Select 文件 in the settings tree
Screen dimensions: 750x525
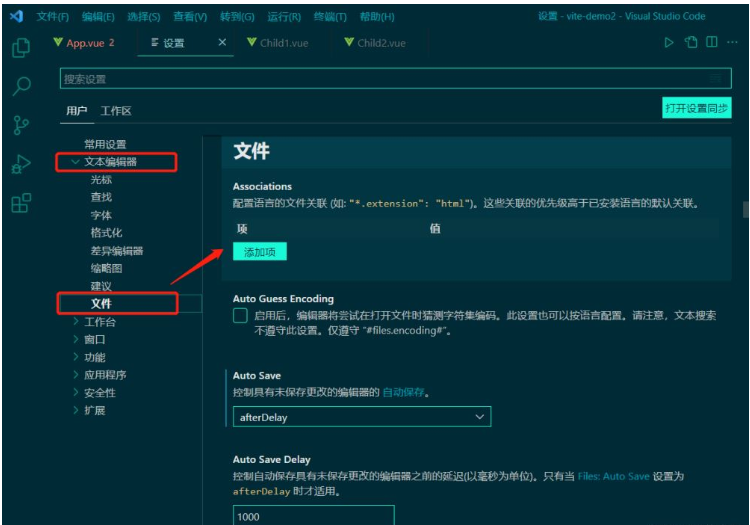click(101, 304)
